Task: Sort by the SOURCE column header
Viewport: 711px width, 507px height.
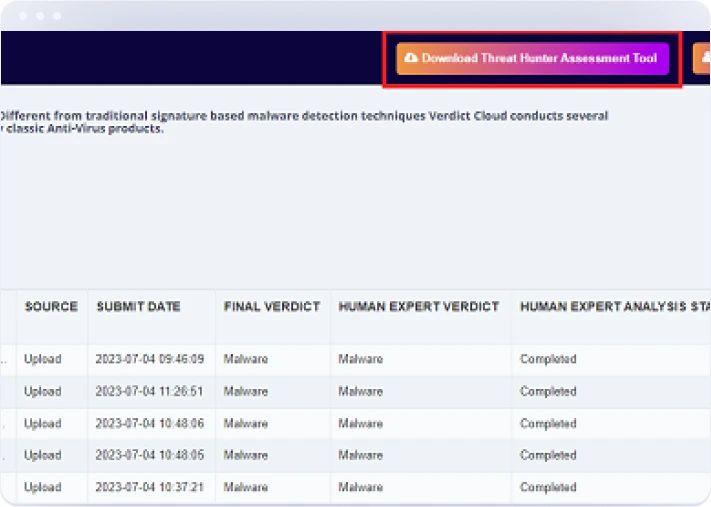Action: tap(51, 307)
